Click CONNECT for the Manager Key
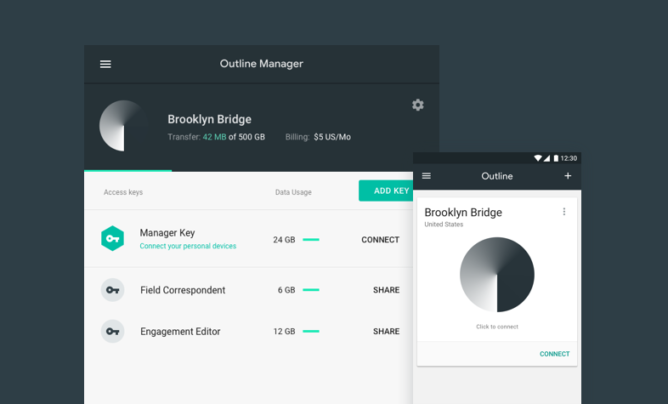The image size is (668, 404). tap(380, 240)
